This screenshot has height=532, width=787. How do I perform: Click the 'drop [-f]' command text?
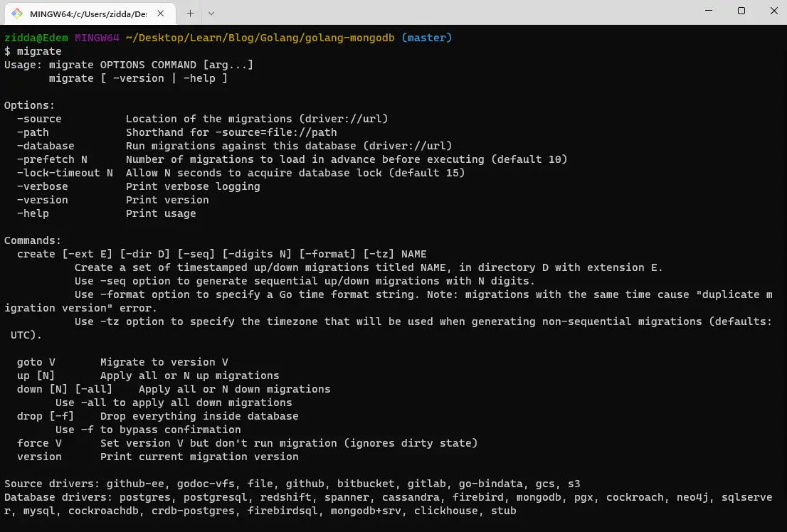point(45,415)
